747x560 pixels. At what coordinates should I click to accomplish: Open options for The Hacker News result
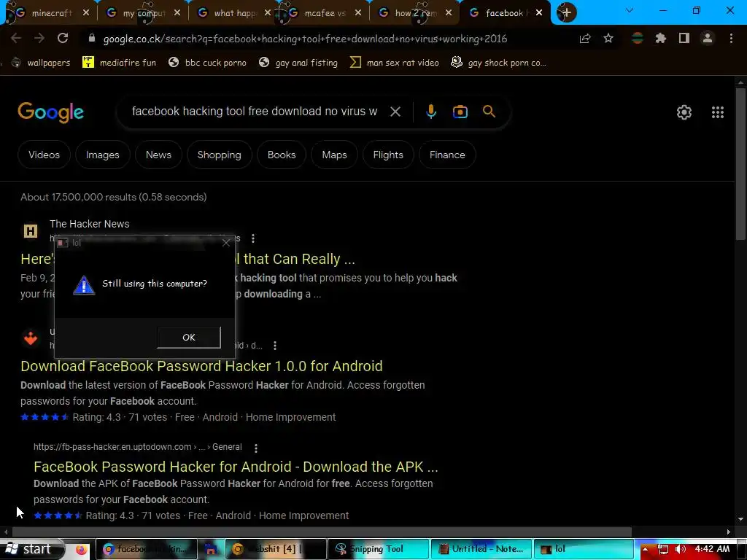click(253, 238)
